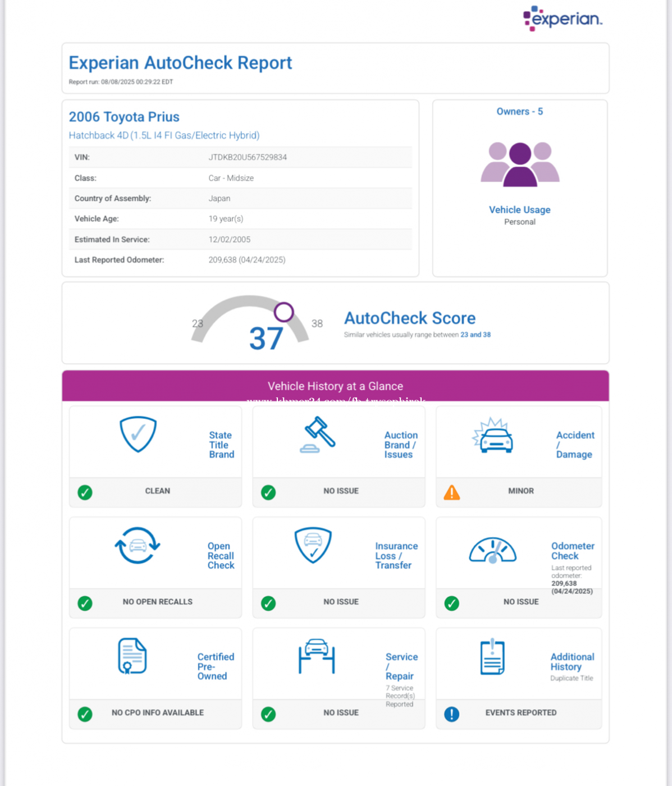The width and height of the screenshot is (672, 786).
Task: Click the Open Recall Check icon
Action: click(138, 545)
